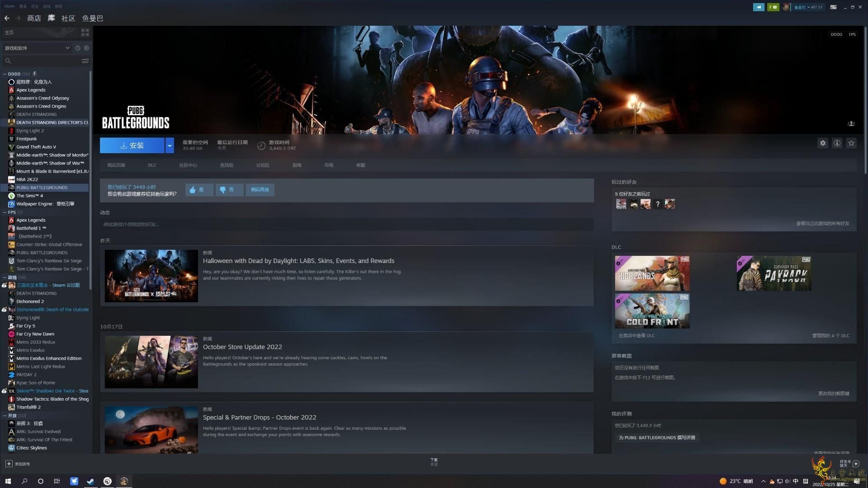The image size is (868, 488).
Task: Show hidden tray icons chevron
Action: click(764, 481)
